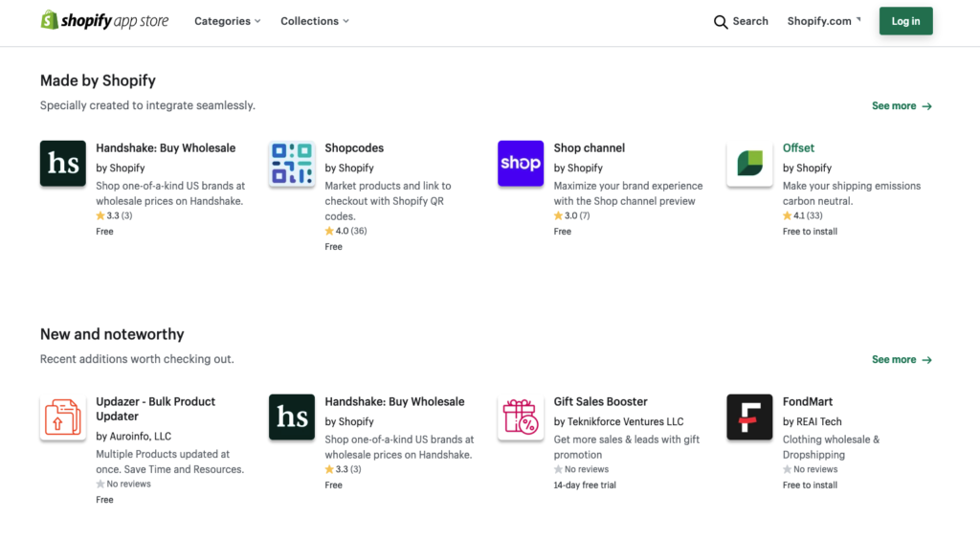Click the Shopify app store logo

pos(104,21)
